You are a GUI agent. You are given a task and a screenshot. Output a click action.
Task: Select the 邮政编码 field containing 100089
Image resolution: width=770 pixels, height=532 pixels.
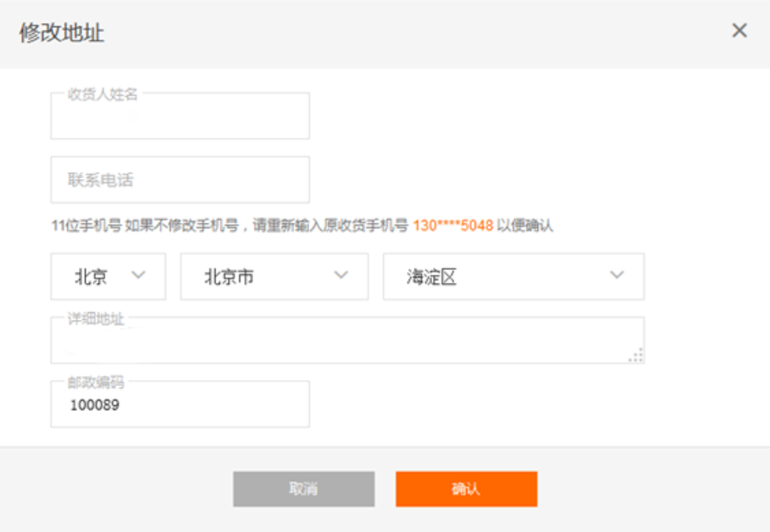[180, 406]
